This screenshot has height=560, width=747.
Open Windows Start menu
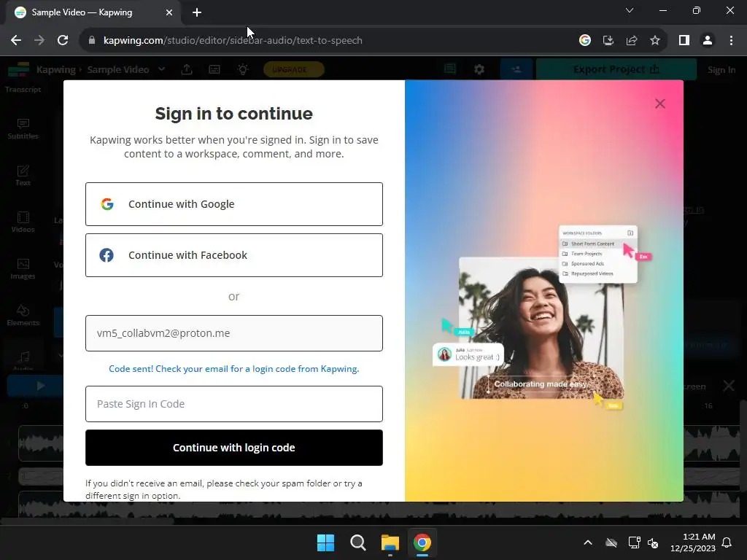click(326, 542)
